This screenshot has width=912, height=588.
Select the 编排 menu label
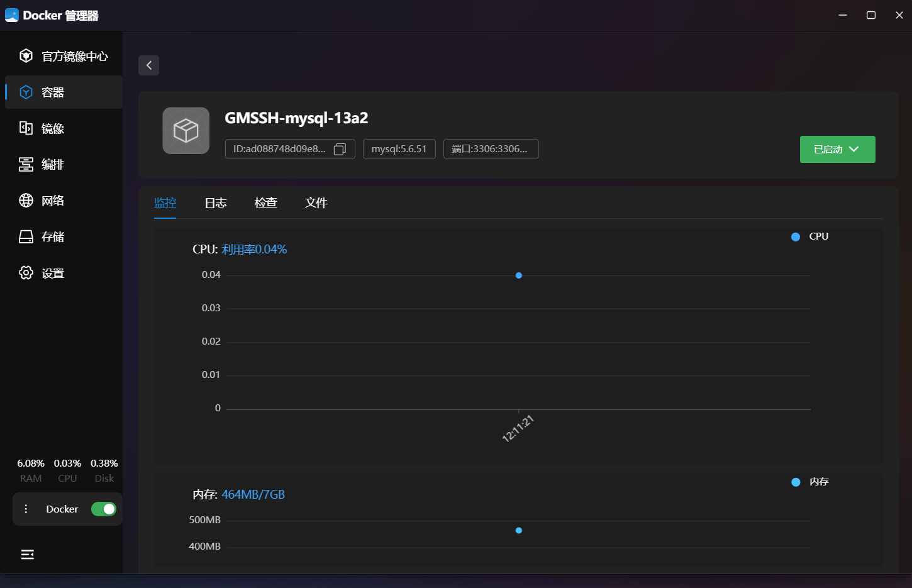53,165
